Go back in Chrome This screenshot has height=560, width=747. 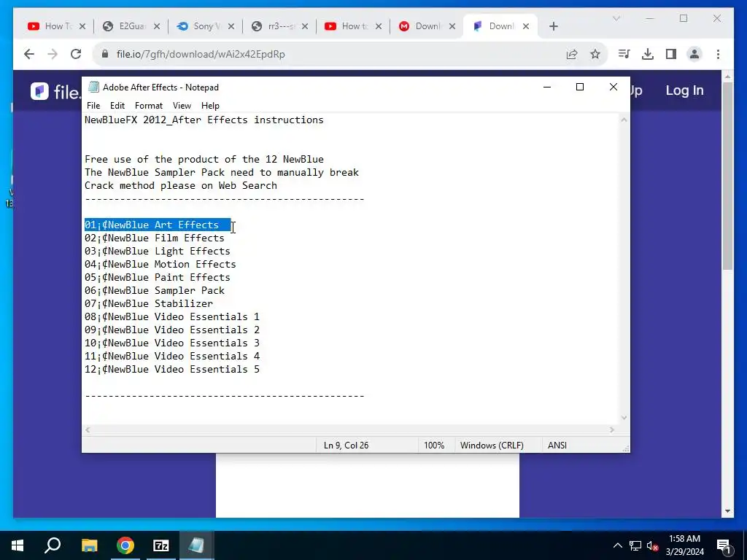(29, 54)
